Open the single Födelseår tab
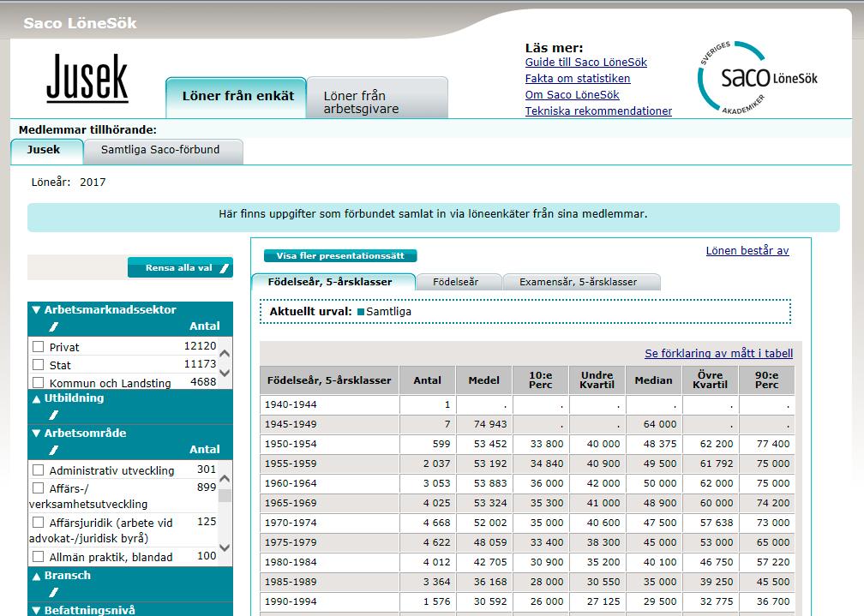The image size is (864, 616). click(459, 282)
